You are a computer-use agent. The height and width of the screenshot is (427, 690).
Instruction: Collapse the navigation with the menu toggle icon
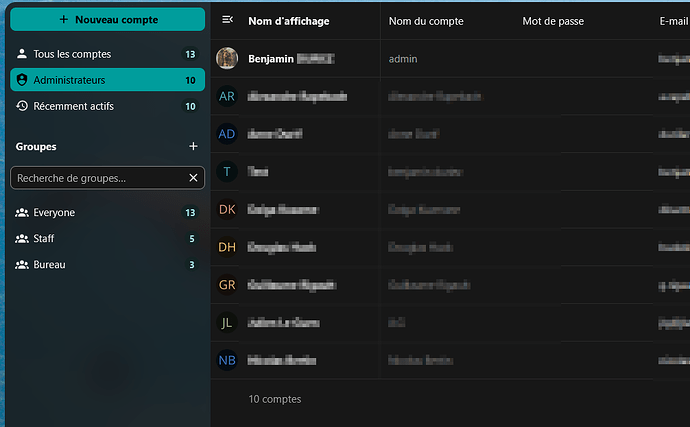[x=228, y=20]
